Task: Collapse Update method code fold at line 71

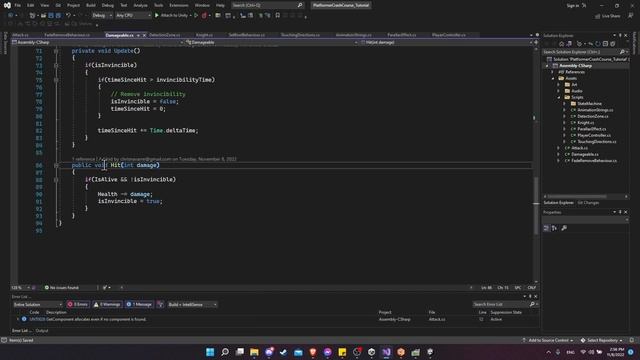Action: click(56, 51)
